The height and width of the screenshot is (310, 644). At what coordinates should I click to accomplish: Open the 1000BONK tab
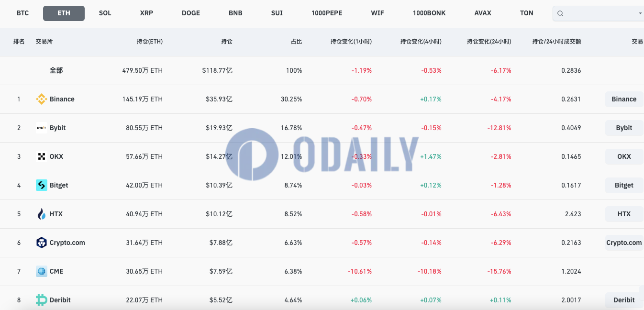click(429, 13)
